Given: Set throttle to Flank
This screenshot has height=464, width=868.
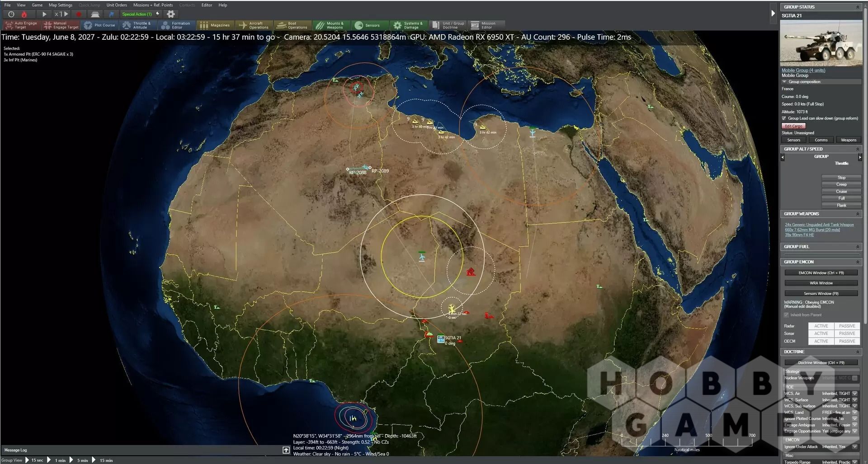Looking at the screenshot, I should pos(841,206).
